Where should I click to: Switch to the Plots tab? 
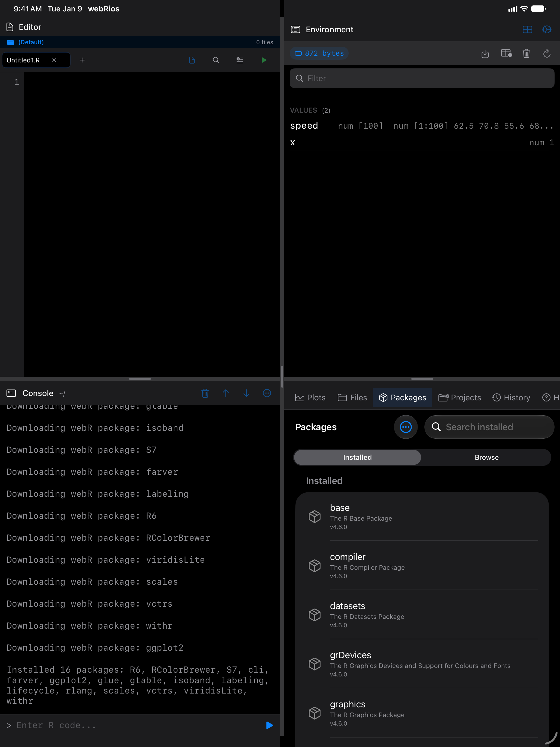[x=310, y=397]
